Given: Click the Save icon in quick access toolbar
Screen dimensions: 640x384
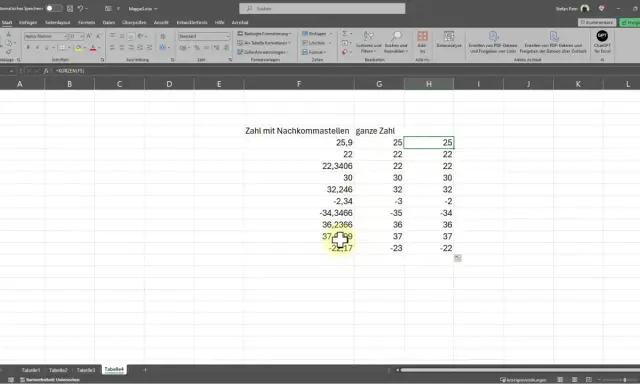Looking at the screenshot, I should point(70,8).
